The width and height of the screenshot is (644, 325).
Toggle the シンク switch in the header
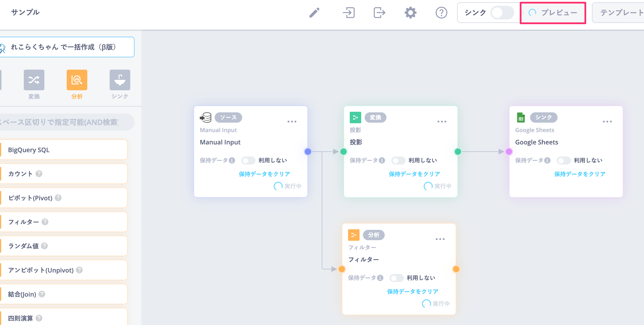502,13
